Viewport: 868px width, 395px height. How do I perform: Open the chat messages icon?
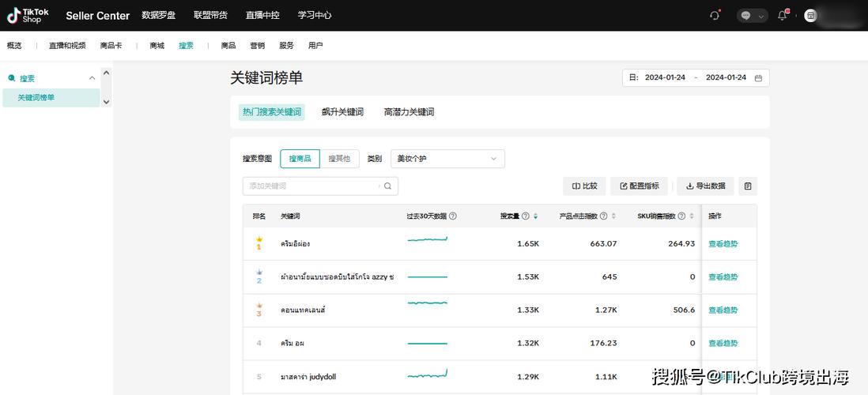point(746,16)
